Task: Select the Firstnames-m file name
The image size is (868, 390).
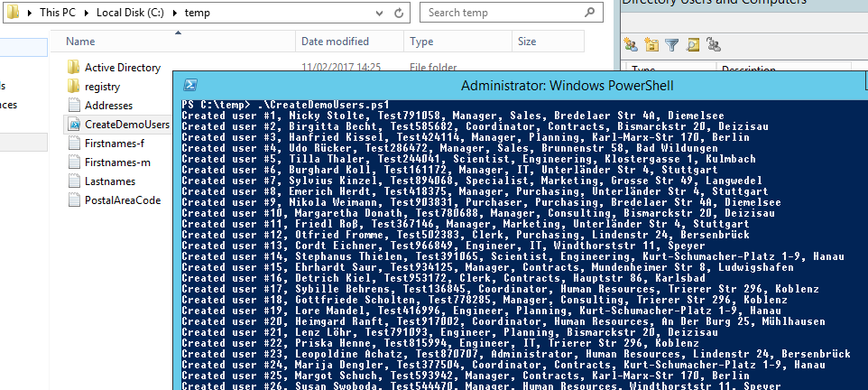Action: coord(117,162)
